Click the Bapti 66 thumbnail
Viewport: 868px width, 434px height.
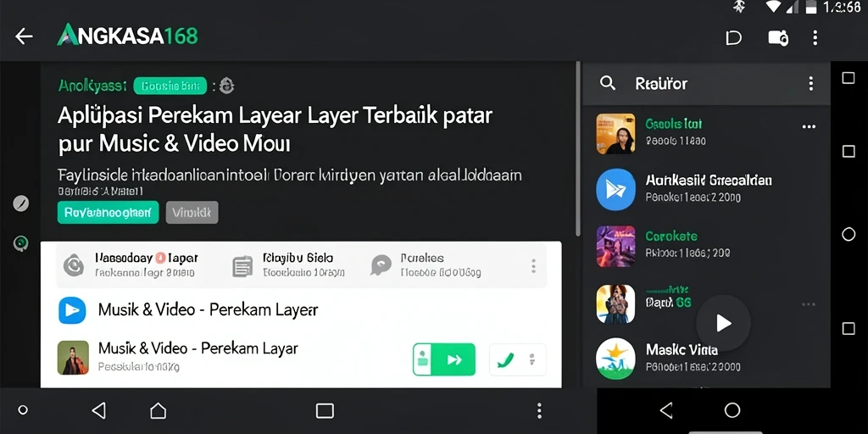pyautogui.click(x=615, y=304)
